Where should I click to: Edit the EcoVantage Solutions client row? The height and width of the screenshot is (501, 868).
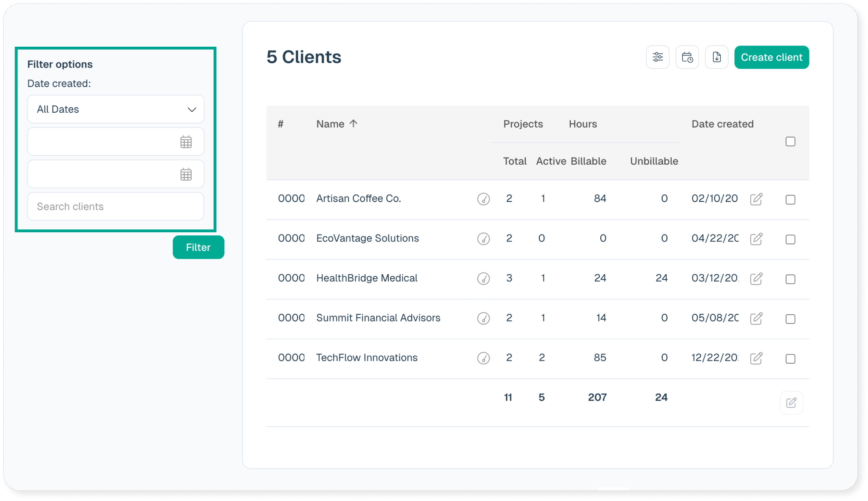(756, 239)
